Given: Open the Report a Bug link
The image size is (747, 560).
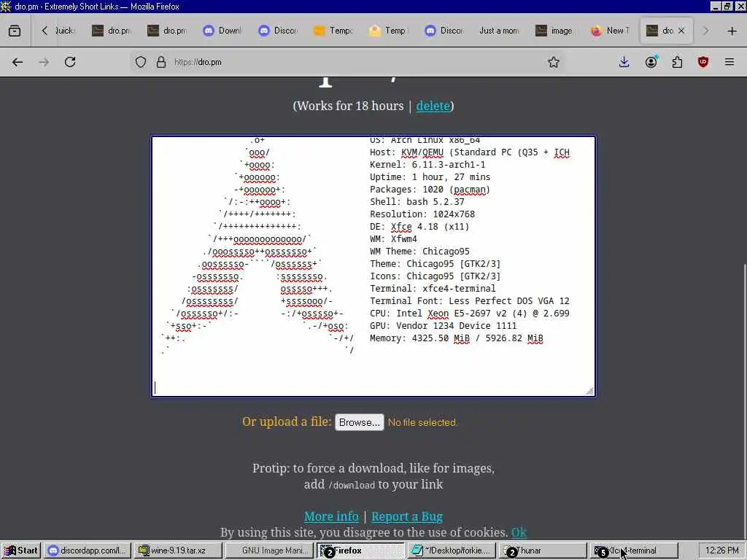Looking at the screenshot, I should click(407, 516).
